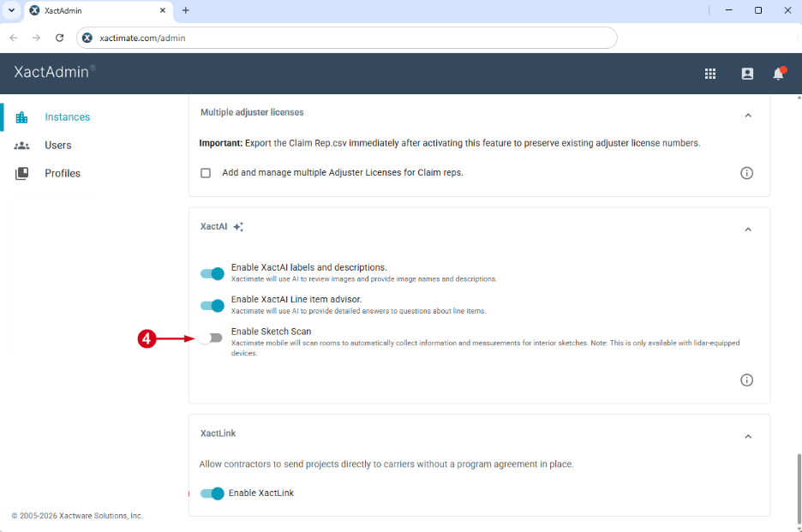This screenshot has width=802, height=532.
Task: Click the page vertical scrollbar thumb
Action: [799, 488]
